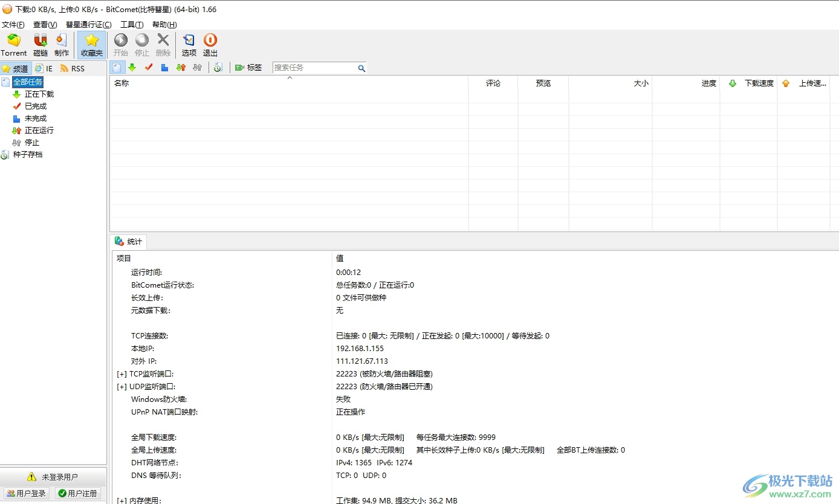Open the 标签 tags button
This screenshot has width=839, height=504.
click(x=248, y=68)
